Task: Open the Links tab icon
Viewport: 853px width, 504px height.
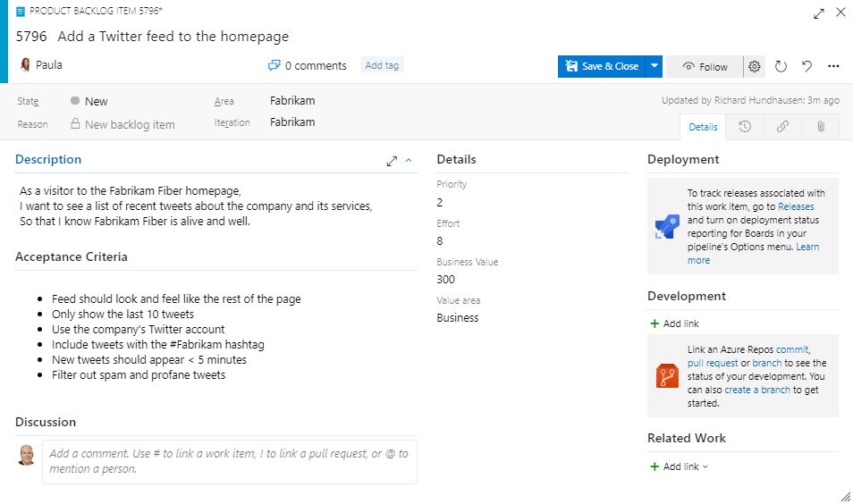Action: point(782,127)
